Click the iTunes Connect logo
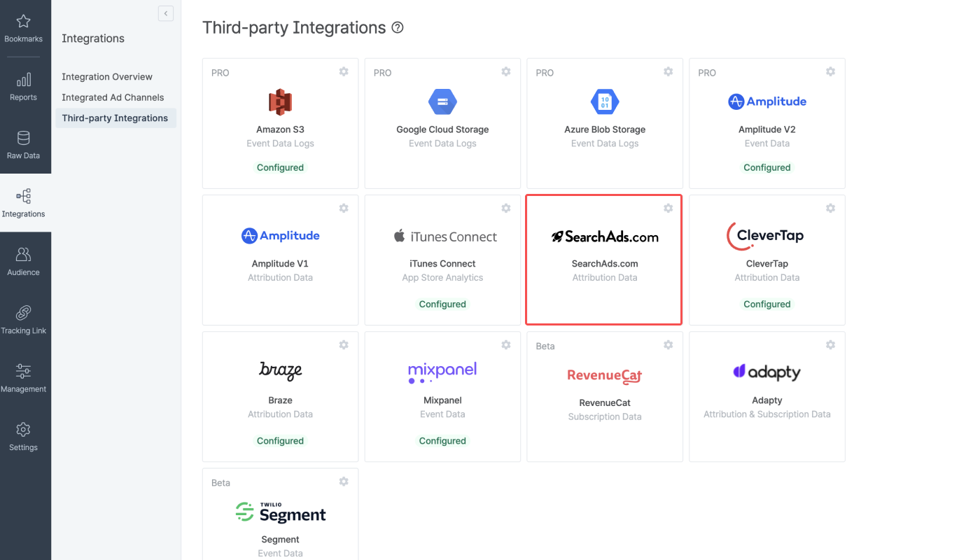980x560 pixels. (445, 237)
